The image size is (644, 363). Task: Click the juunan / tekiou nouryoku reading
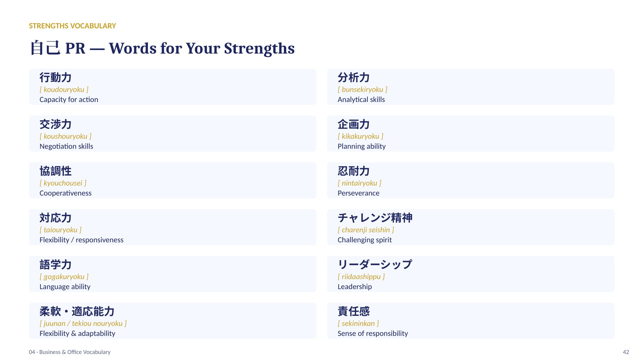(83, 323)
